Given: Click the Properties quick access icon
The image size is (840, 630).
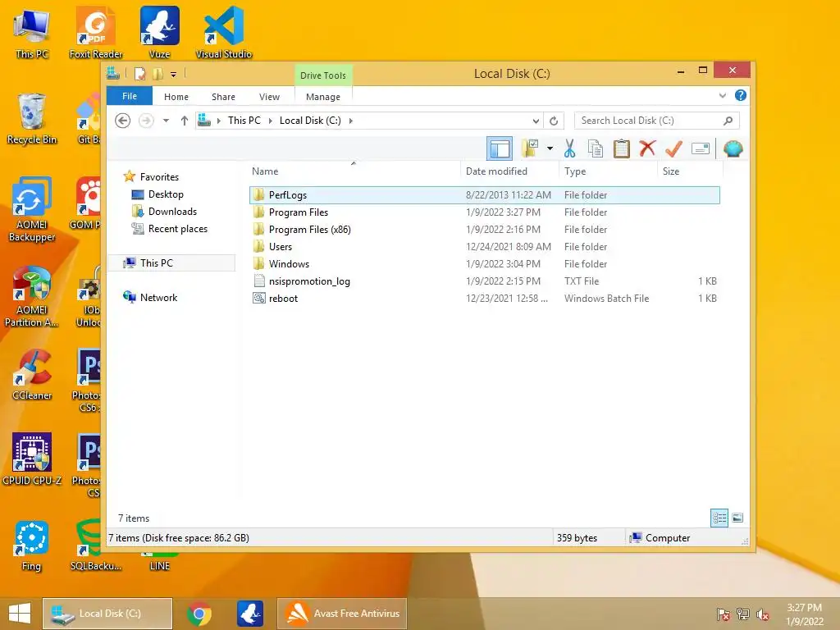Looking at the screenshot, I should point(139,73).
